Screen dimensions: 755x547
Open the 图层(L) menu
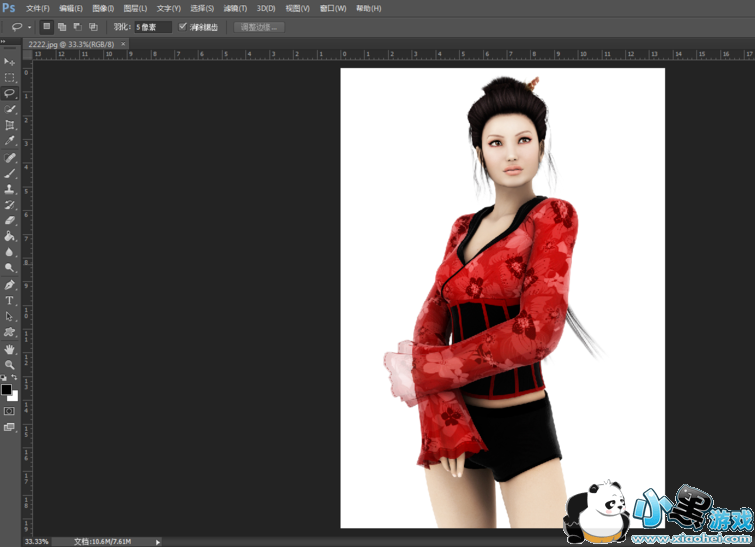tap(135, 8)
